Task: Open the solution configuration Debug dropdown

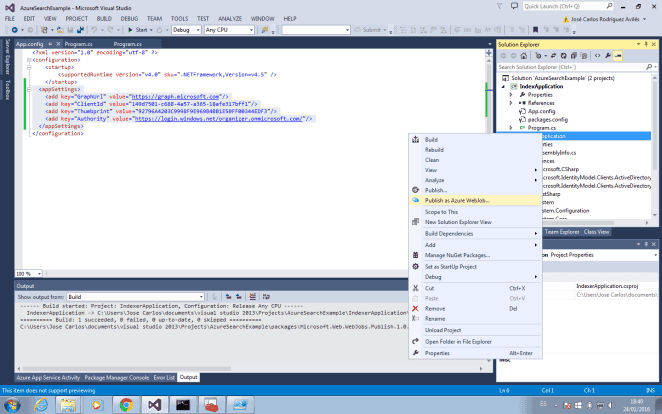Action: (x=185, y=30)
